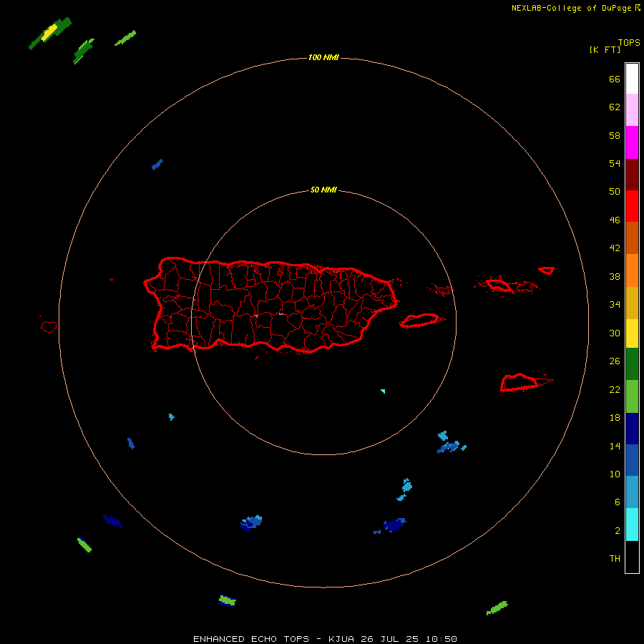This screenshot has height=644, width=644.
Task: Pick the bright orange legend swatch
Action: click(x=632, y=270)
